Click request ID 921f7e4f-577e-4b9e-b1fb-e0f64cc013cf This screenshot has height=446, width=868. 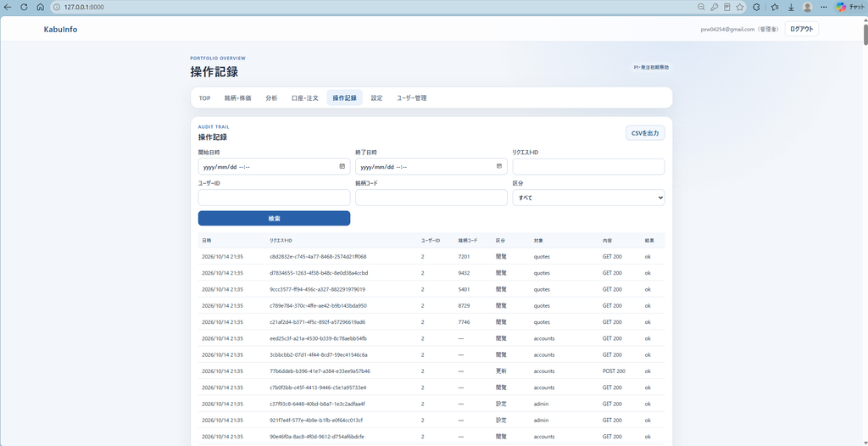(316, 420)
